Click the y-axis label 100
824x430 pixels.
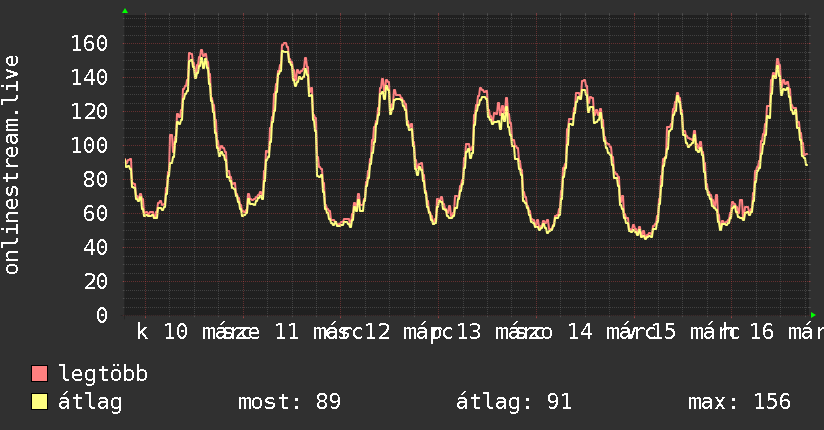point(89,146)
